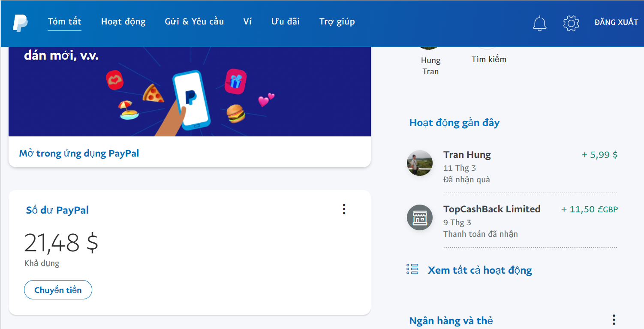Click the 9 Thg 3 date
The width and height of the screenshot is (644, 329).
(x=457, y=223)
